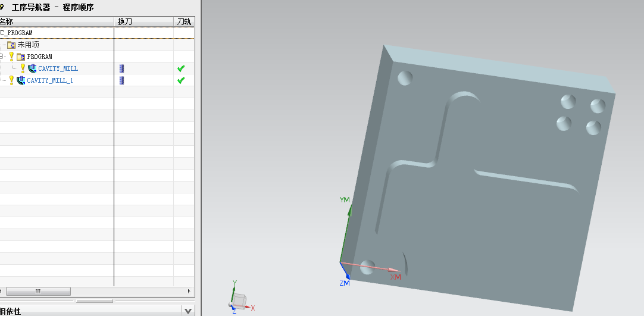
Task: Select the upper-left hole of the four-hole group
Action: pyautogui.click(x=568, y=101)
